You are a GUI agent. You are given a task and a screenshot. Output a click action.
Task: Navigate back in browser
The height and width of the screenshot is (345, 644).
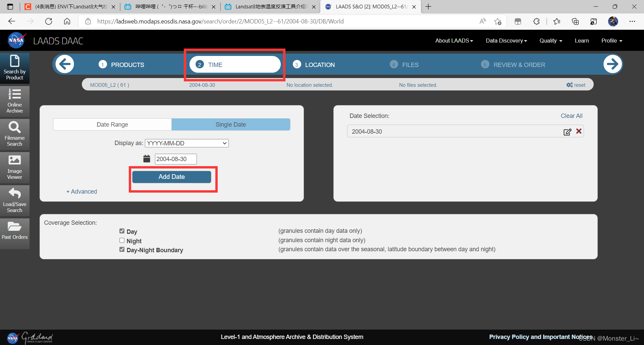point(12,21)
